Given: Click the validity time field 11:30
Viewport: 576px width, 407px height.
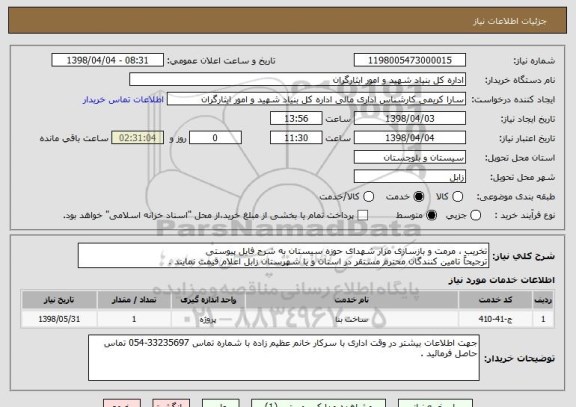Looking at the screenshot, I should (x=296, y=138).
